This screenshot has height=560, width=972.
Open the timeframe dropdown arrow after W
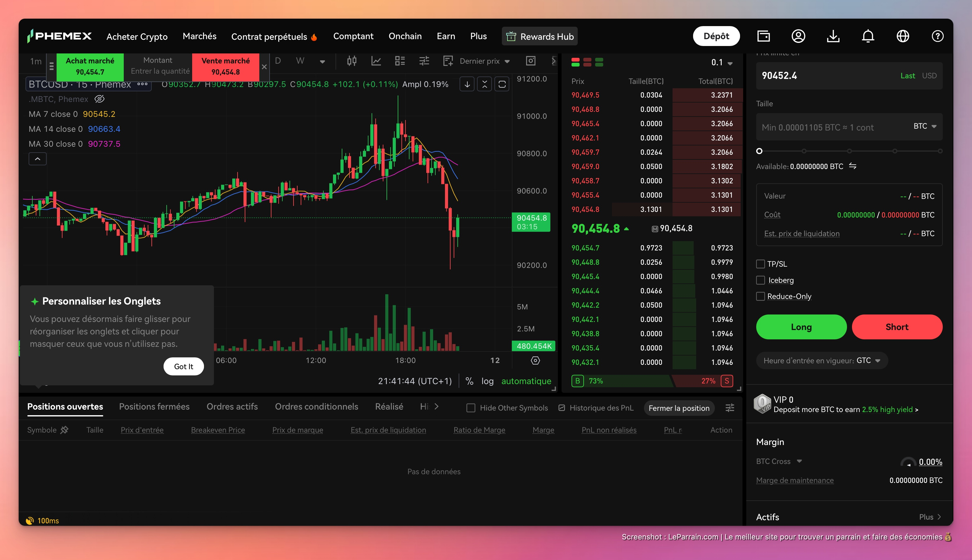322,62
